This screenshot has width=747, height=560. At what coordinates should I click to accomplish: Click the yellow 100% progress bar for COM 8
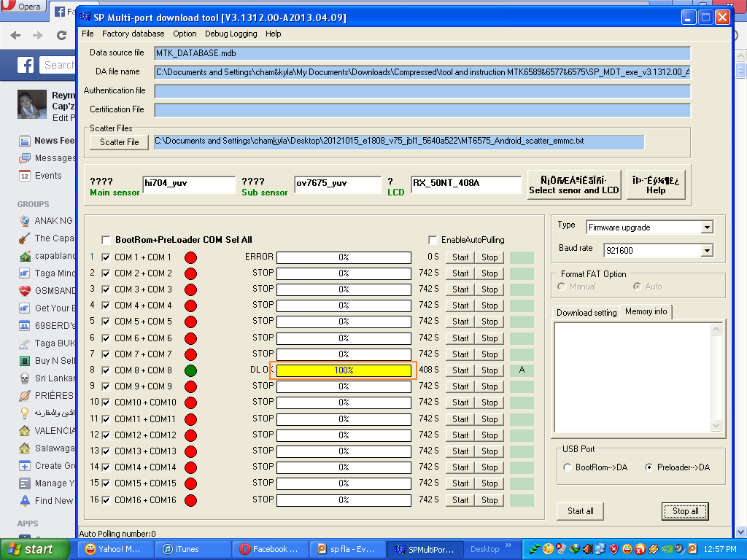click(343, 370)
